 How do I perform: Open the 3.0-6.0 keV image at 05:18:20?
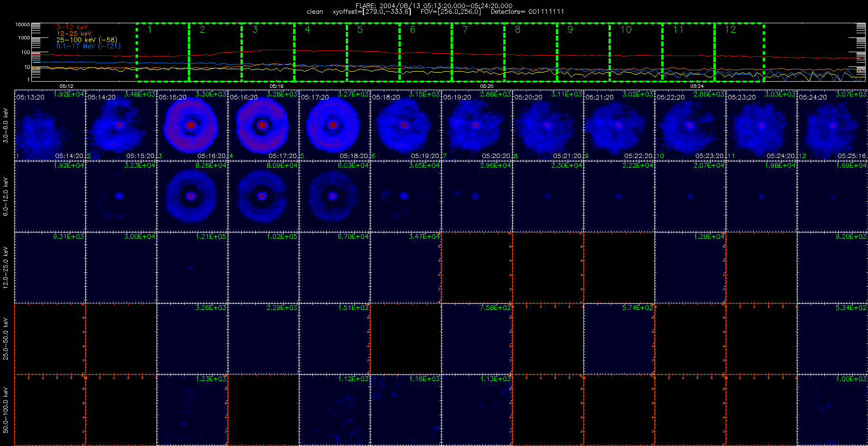tap(406, 125)
